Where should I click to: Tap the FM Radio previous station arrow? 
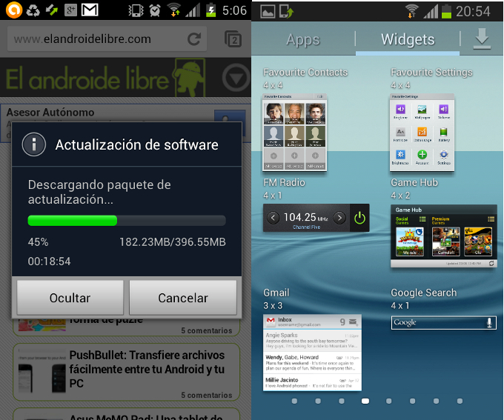[273, 218]
